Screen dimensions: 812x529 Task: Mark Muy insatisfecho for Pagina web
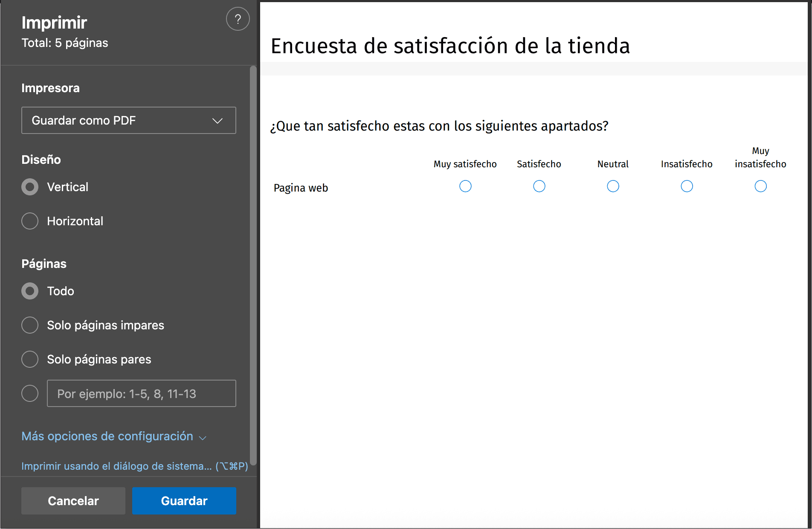(761, 186)
